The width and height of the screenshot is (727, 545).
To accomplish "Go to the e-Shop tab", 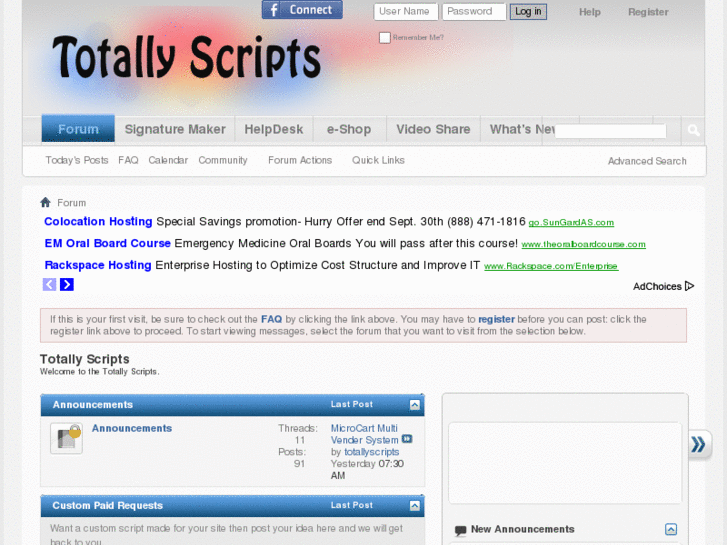I will click(349, 129).
